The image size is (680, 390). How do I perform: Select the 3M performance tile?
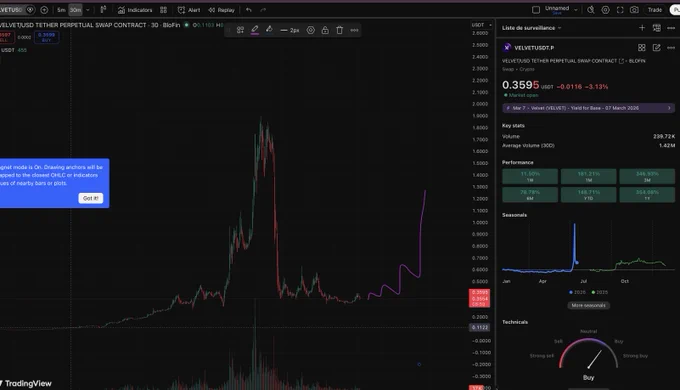pyautogui.click(x=647, y=177)
